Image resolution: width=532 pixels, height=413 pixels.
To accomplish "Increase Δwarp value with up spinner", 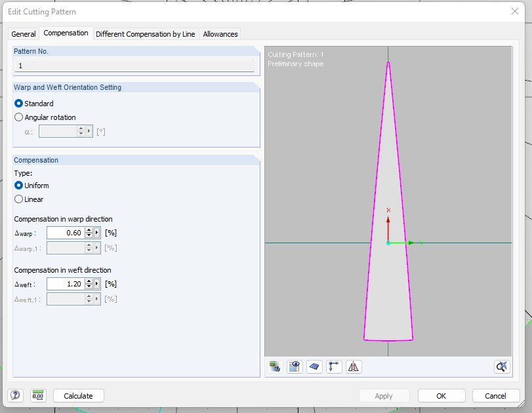I will tap(89, 230).
